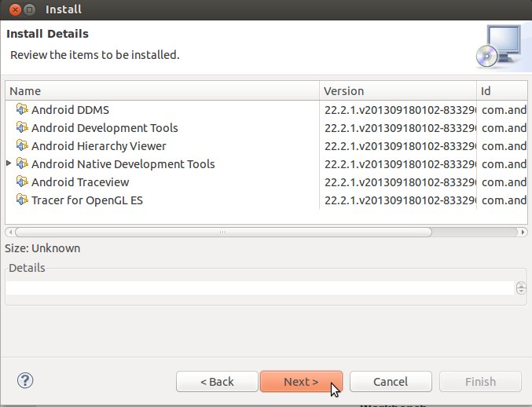Click inside the Details text area
532x407 pixels.
tap(260, 288)
